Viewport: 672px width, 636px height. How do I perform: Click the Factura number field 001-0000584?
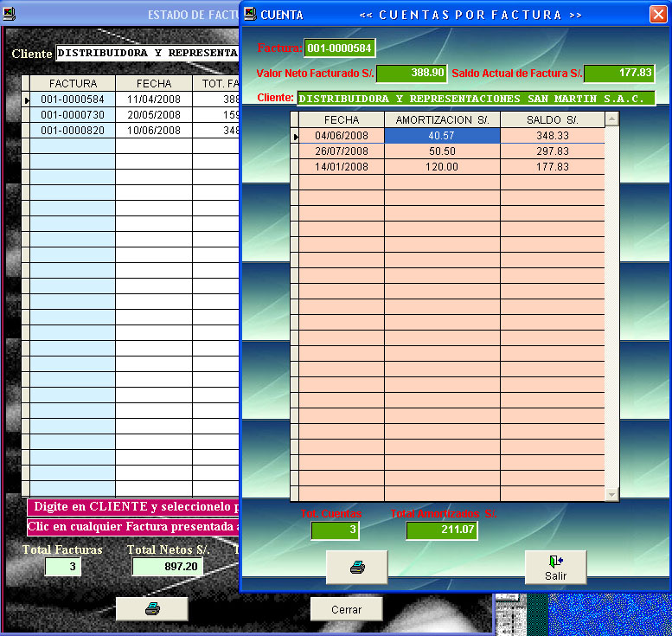pos(339,48)
